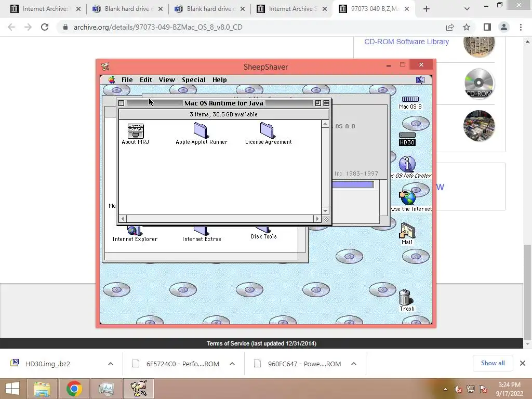
Task: Open a new browser tab
Action: click(x=427, y=9)
